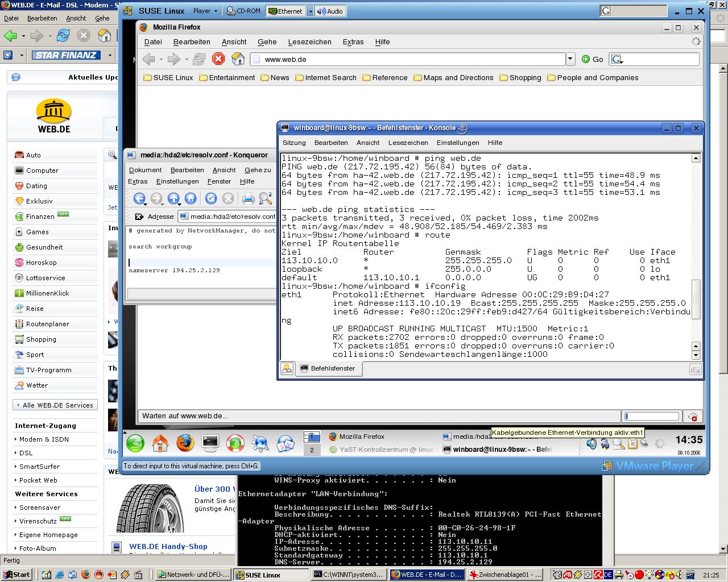Switch to virtual desktop 2 in KDE pager
The image size is (728, 582).
312,450
